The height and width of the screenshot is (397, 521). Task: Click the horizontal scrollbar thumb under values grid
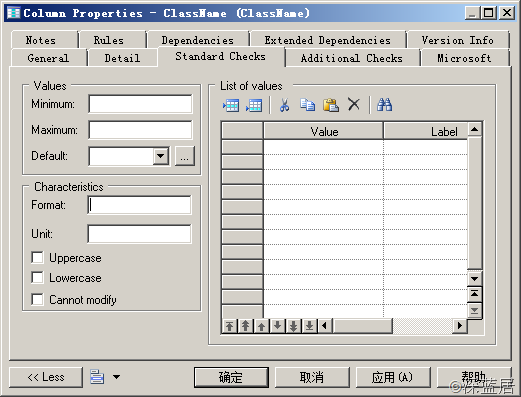363,326
